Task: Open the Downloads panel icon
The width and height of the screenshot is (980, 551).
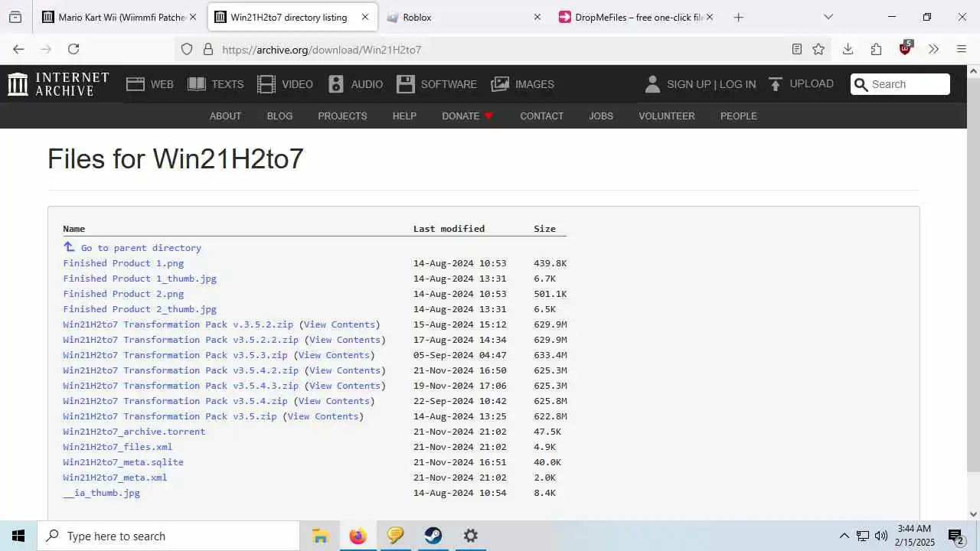Action: point(848,49)
